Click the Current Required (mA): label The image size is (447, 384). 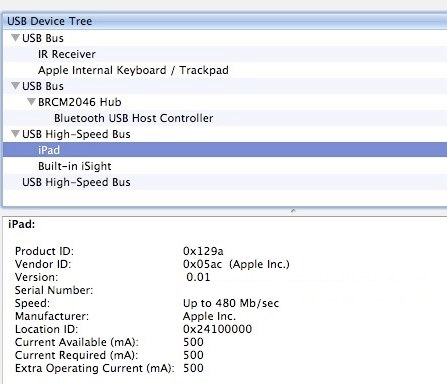[76, 355]
